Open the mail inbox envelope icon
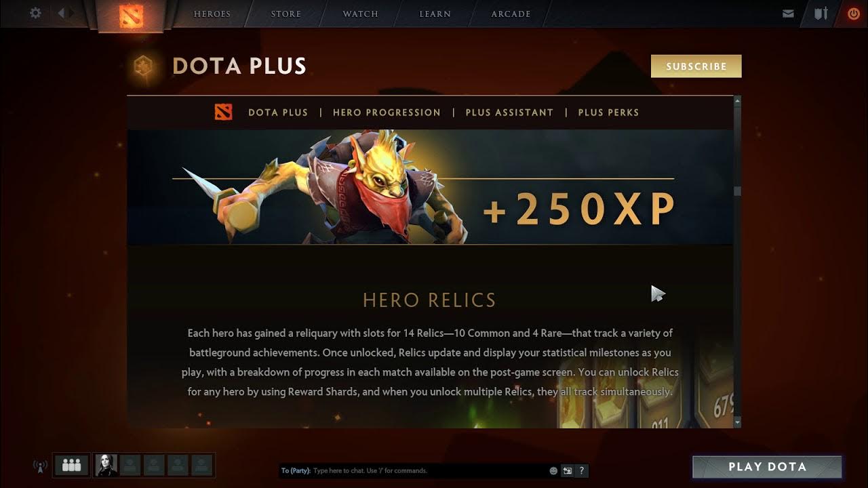Screen dimensions: 868x488 (x=788, y=14)
